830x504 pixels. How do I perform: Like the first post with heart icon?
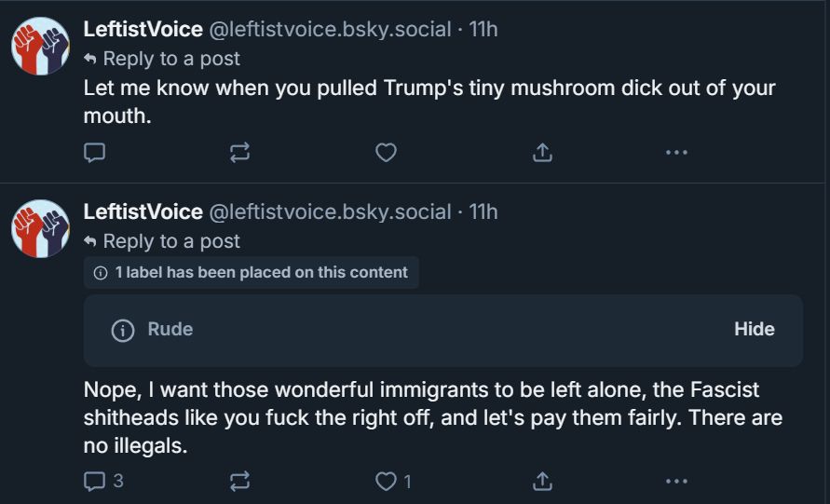386,153
